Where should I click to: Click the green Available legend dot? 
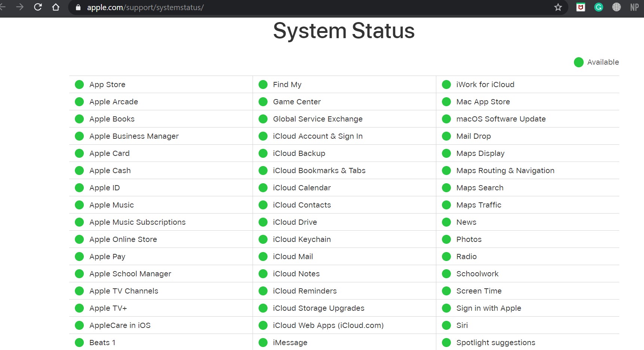pos(579,62)
